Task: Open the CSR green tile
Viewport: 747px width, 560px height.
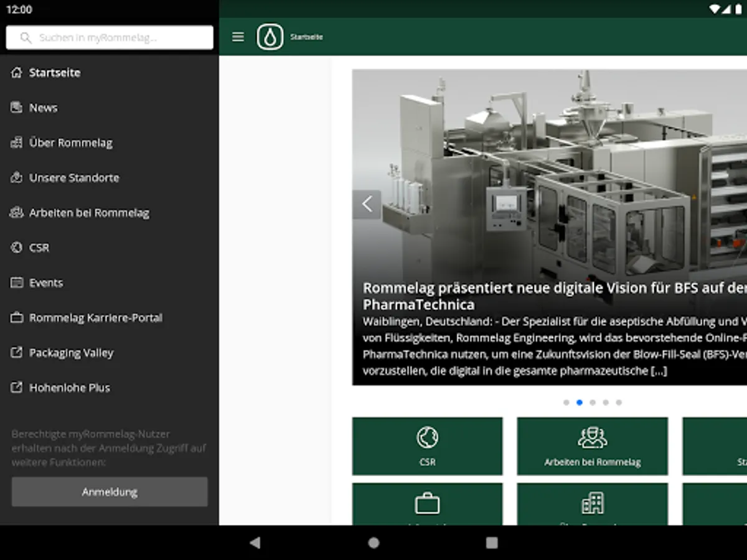Action: (x=427, y=446)
